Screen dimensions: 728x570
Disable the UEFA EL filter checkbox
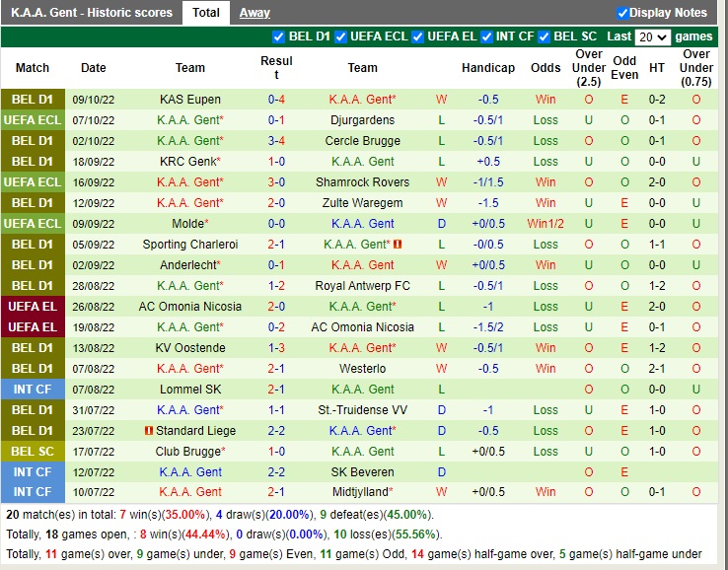pos(418,37)
